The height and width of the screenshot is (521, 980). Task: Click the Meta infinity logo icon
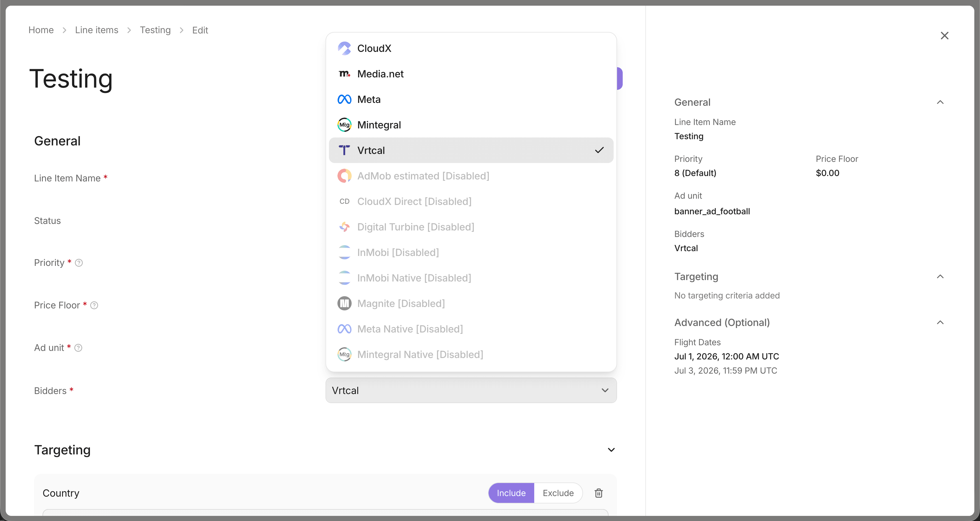click(344, 99)
